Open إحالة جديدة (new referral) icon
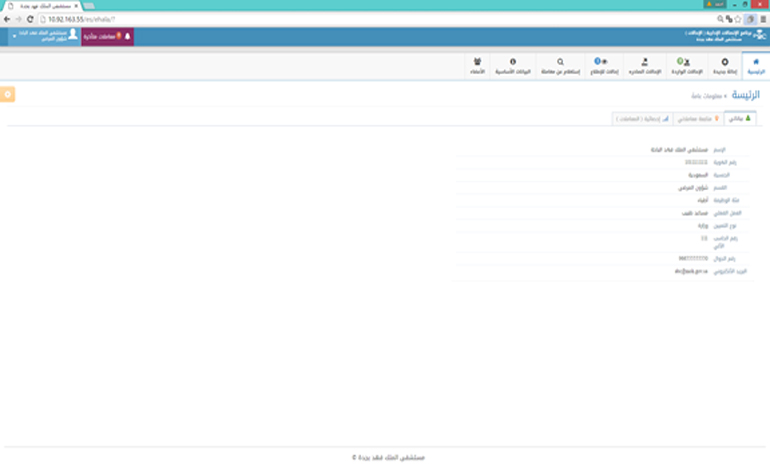This screenshot has width=770, height=470. [x=724, y=66]
